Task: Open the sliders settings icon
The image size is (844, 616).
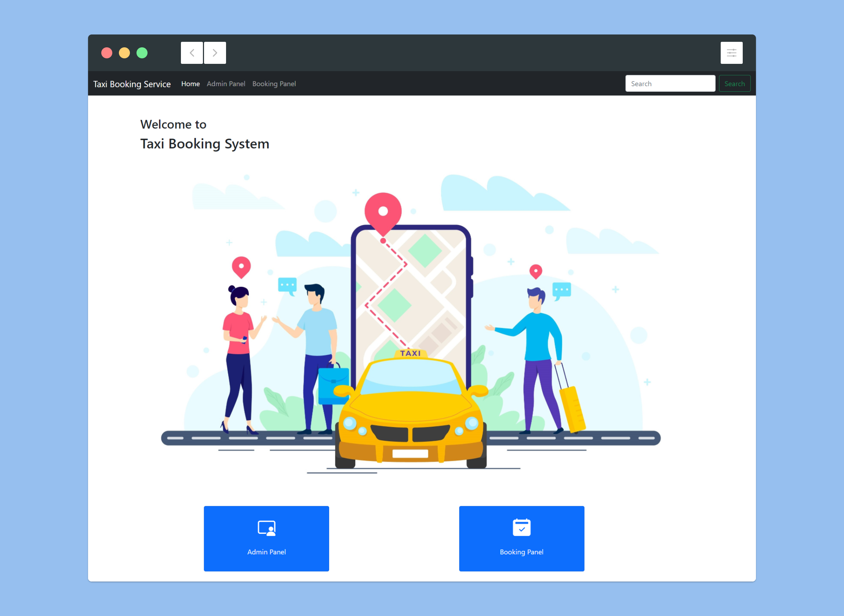Action: pos(731,53)
